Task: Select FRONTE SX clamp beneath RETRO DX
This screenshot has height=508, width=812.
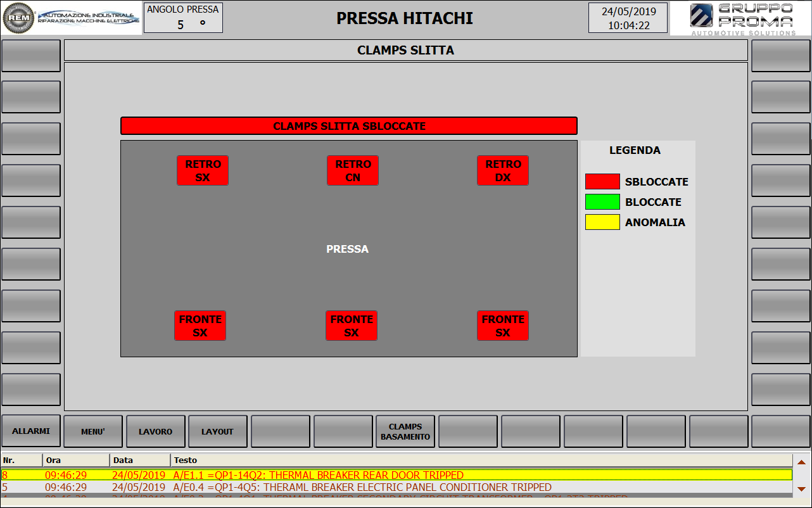Action: coord(503,326)
